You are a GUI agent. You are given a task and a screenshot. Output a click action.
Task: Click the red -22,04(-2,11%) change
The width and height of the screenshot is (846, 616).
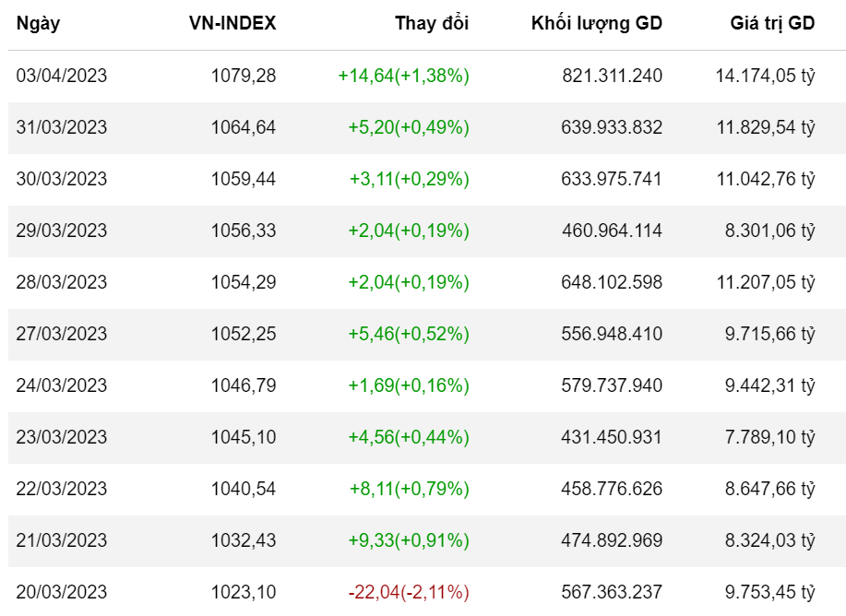pos(409,592)
